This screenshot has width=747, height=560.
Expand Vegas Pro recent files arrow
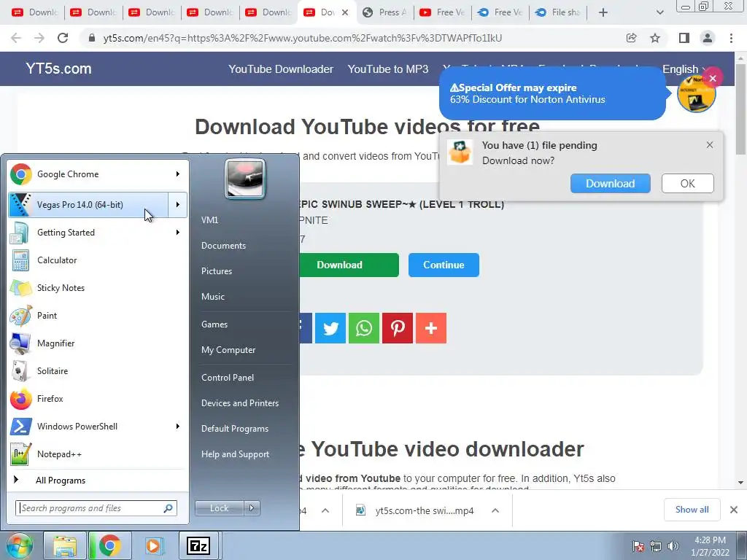click(178, 205)
